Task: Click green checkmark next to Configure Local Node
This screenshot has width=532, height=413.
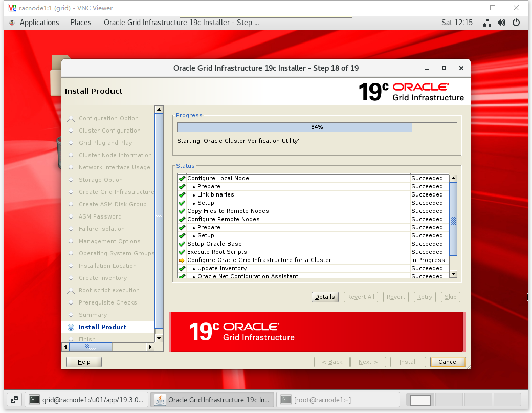Action: pyautogui.click(x=182, y=178)
